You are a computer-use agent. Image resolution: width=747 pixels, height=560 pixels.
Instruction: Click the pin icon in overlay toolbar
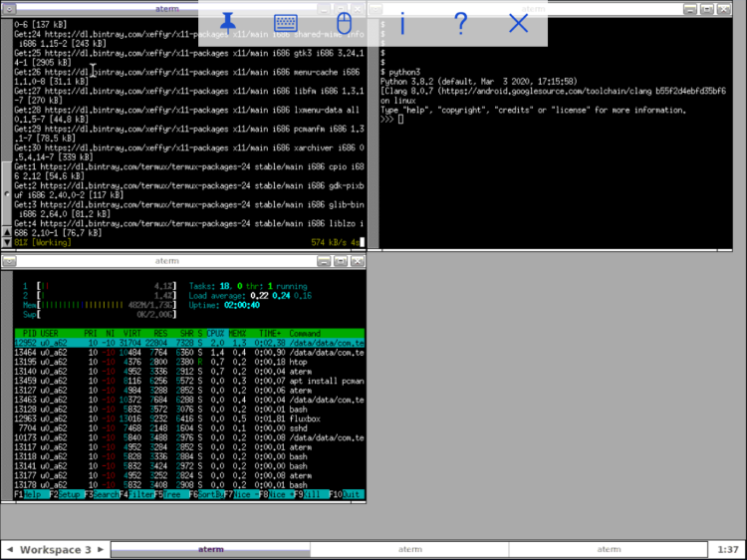228,23
